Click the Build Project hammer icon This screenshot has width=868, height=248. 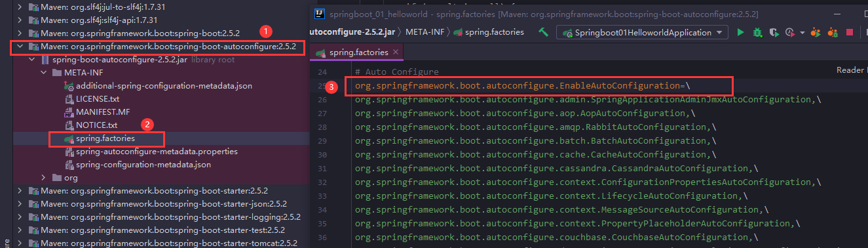[x=544, y=31]
